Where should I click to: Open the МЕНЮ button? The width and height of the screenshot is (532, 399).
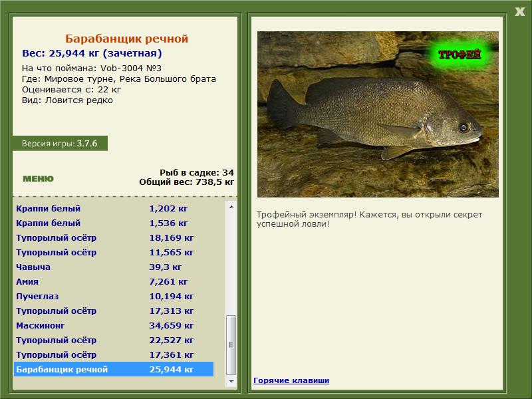(x=38, y=179)
